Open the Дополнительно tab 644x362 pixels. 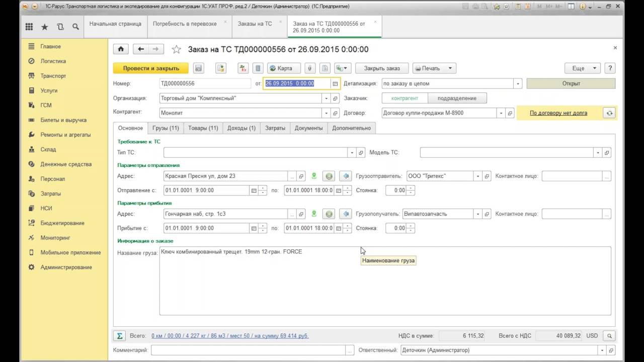click(352, 128)
